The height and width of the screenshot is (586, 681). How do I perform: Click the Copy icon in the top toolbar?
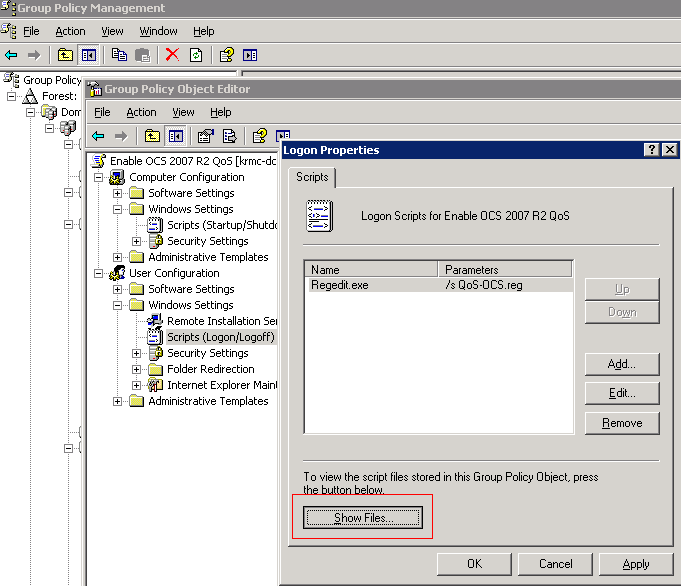119,55
